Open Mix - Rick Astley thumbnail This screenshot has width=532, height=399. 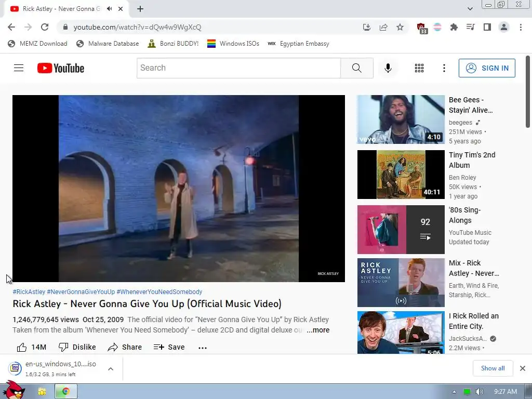[401, 282]
